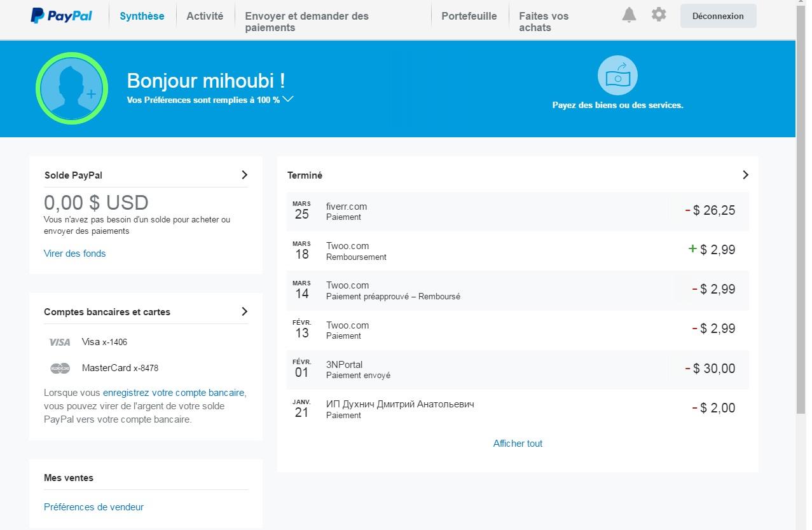
Task: Open ИП Духнич Дмитрий Анатольевич payment
Action: point(518,409)
